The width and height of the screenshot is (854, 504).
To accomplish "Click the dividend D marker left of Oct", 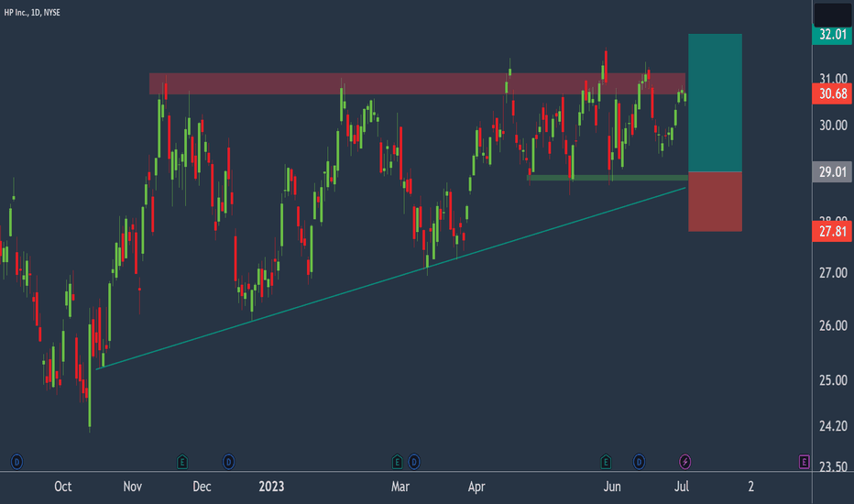I will click(16, 462).
